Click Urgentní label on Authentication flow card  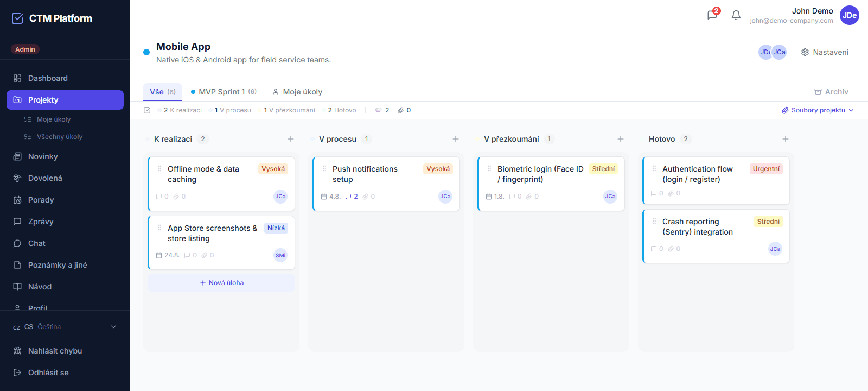pyautogui.click(x=766, y=169)
